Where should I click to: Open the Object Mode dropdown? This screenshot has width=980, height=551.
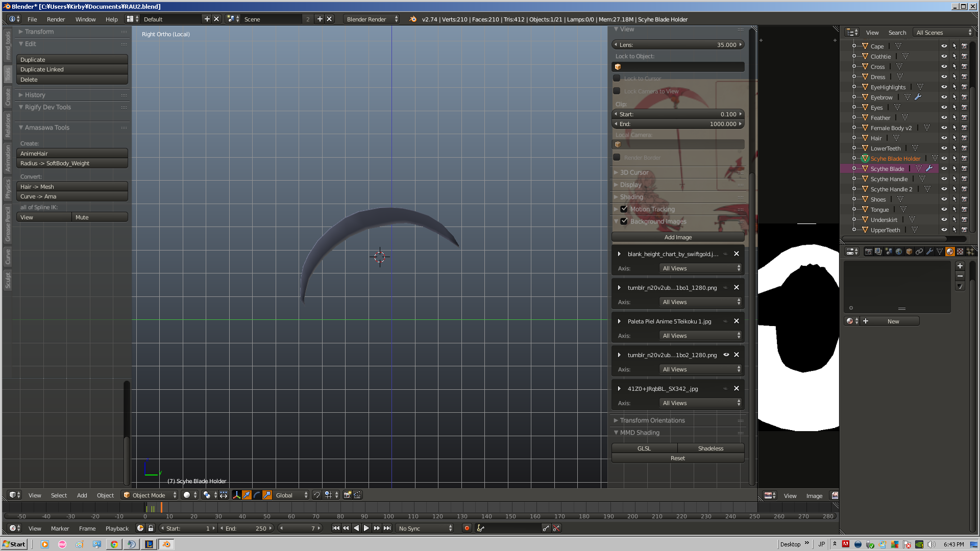point(150,495)
